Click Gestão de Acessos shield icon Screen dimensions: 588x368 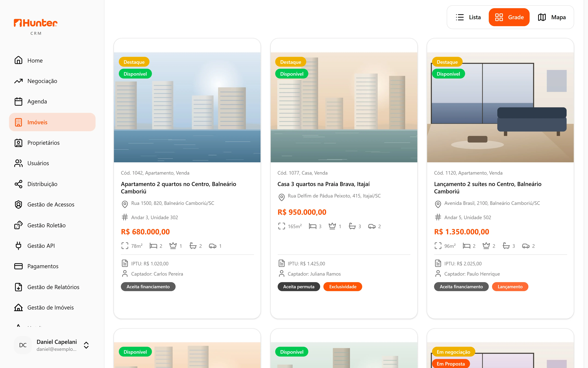coord(19,204)
